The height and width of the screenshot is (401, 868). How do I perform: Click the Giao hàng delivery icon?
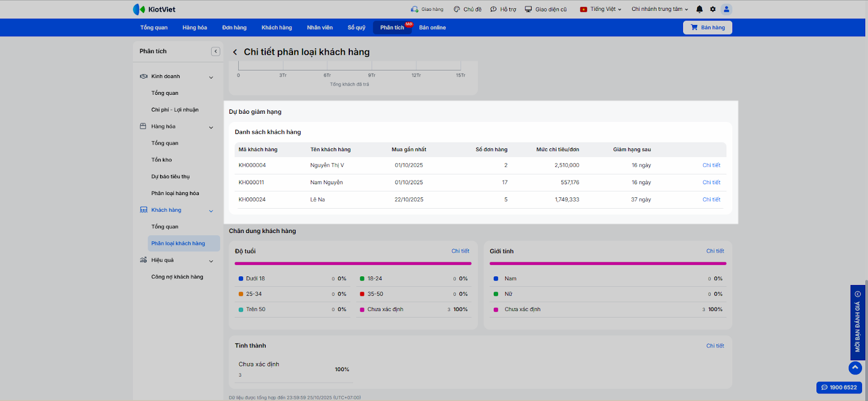415,9
